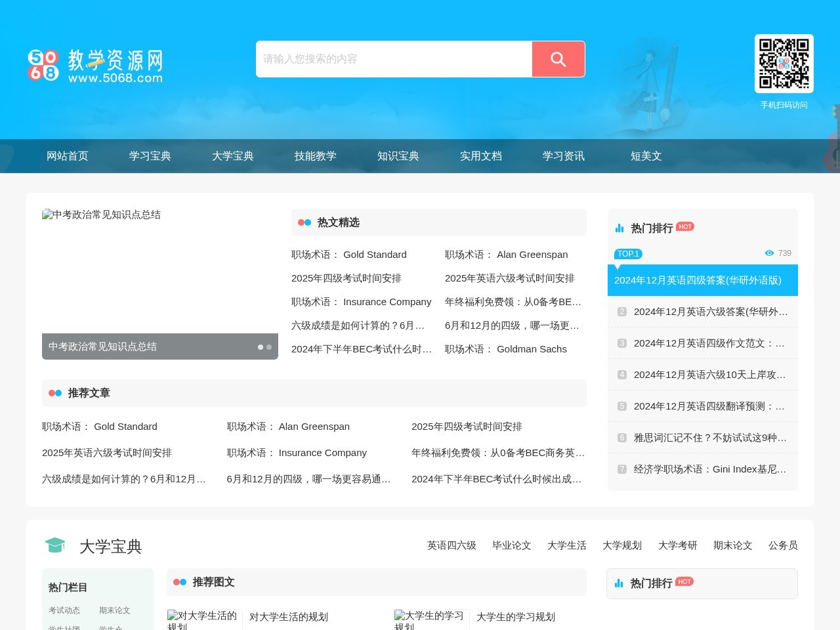This screenshot has width=840, height=630.
Task: Click the HOT badge next to 热门排行
Action: (x=684, y=226)
